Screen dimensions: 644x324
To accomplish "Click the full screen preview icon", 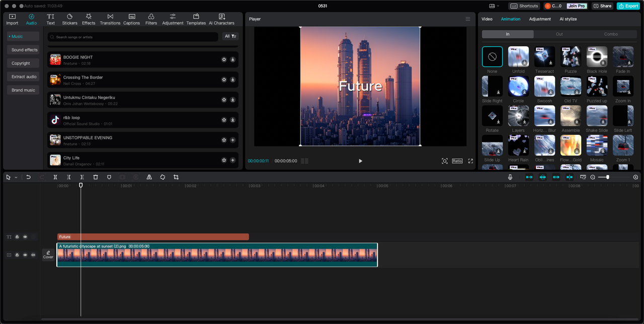I will [470, 161].
